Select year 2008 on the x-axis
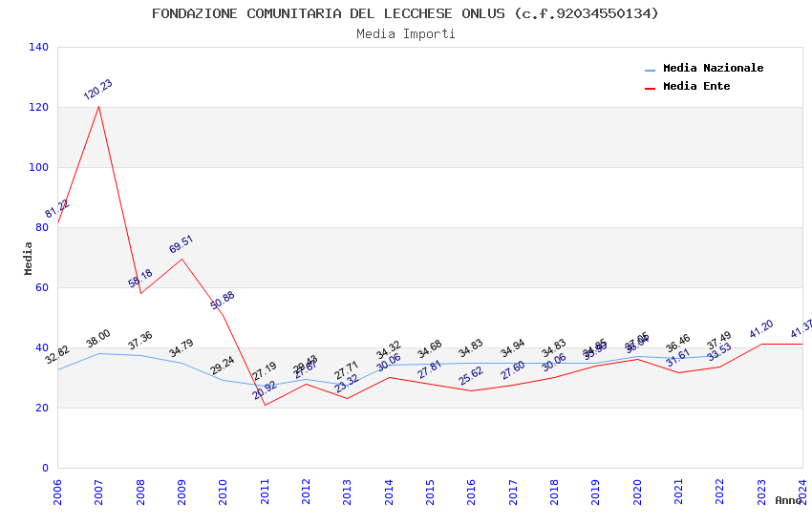 click(139, 492)
